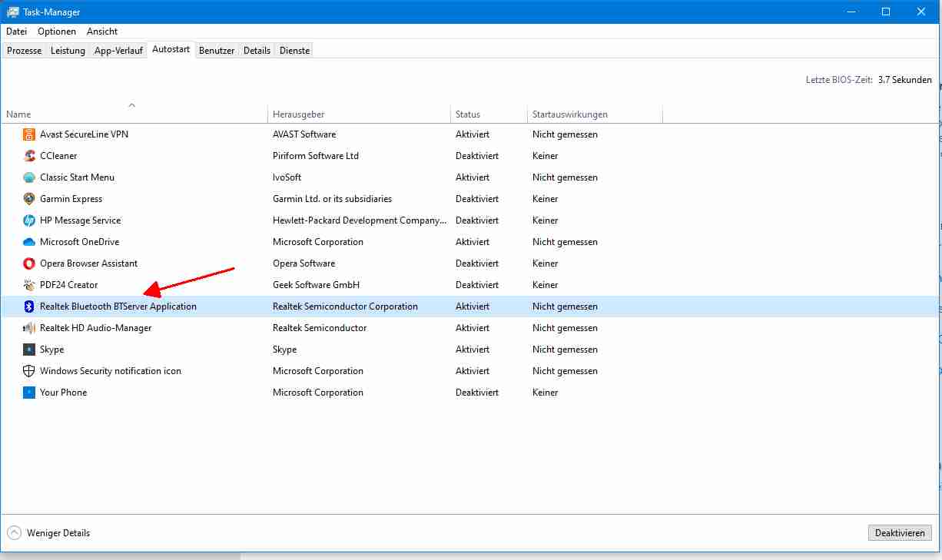This screenshot has width=942, height=560.
Task: Select the Your Phone entry name
Action: click(63, 393)
